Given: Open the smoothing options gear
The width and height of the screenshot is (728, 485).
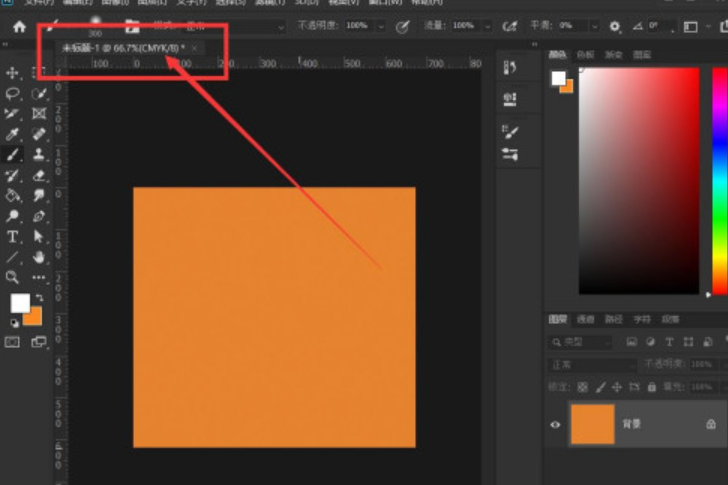Looking at the screenshot, I should click(x=614, y=26).
